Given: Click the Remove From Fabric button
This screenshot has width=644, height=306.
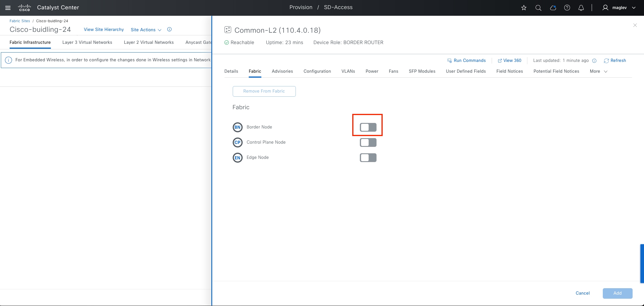Looking at the screenshot, I should coord(264,91).
